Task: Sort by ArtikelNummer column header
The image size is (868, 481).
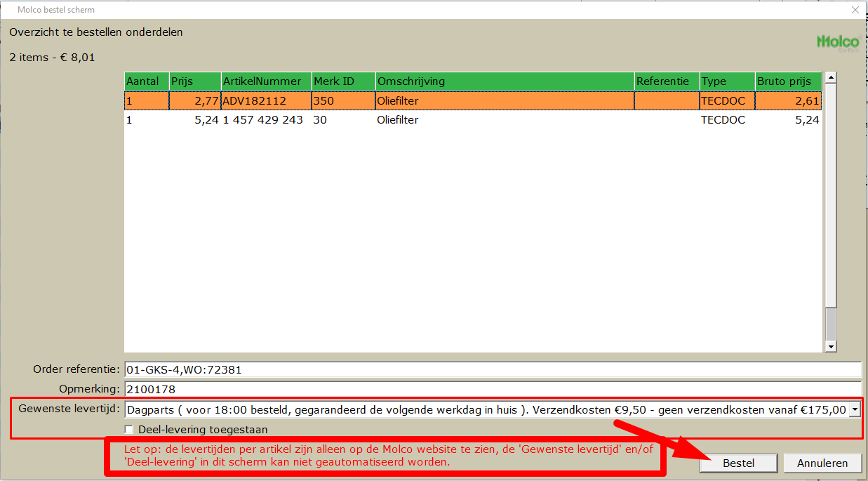Action: coord(266,81)
